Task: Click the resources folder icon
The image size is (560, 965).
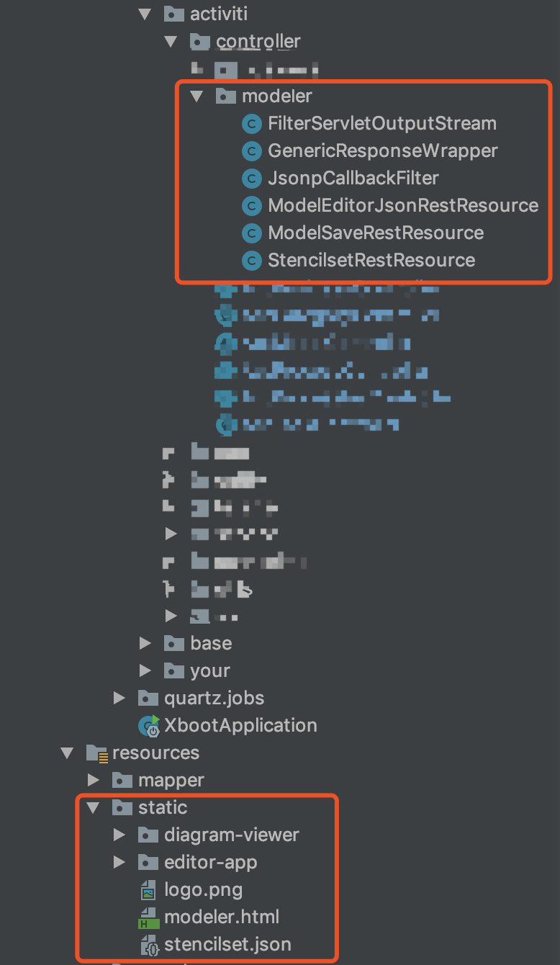Action: [96, 753]
